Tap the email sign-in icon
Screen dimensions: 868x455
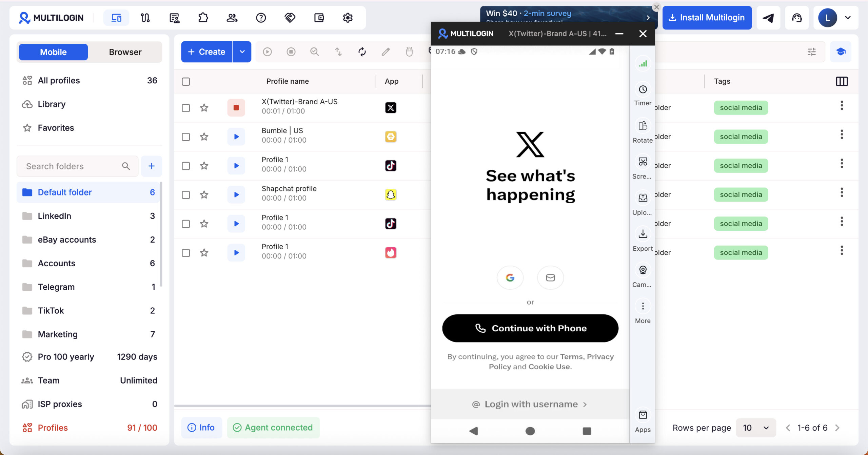(x=550, y=278)
